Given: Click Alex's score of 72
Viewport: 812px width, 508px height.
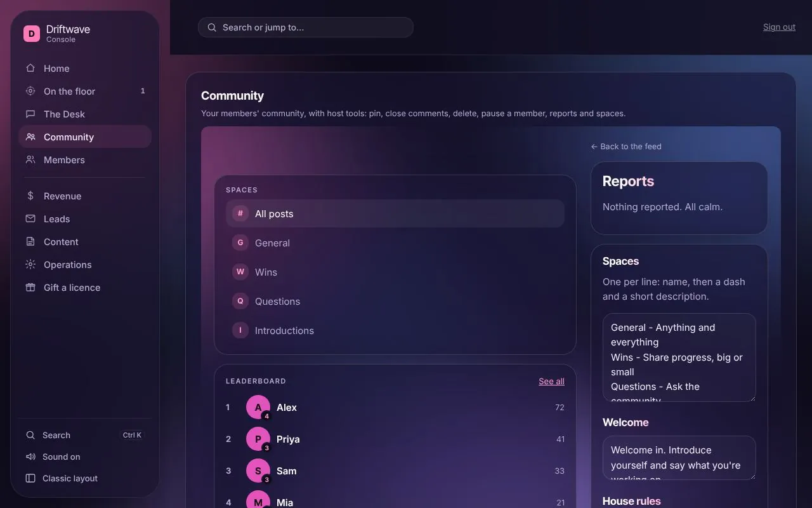Looking at the screenshot, I should [560, 407].
